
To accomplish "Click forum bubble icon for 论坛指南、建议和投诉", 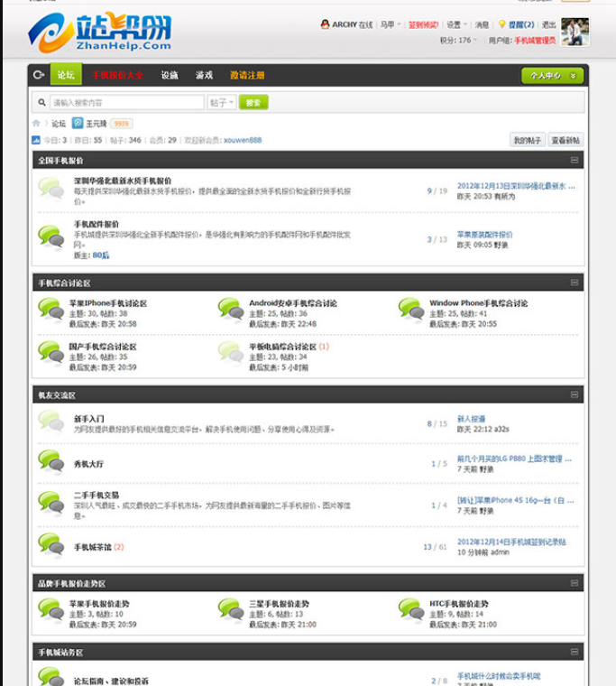I will point(51,676).
